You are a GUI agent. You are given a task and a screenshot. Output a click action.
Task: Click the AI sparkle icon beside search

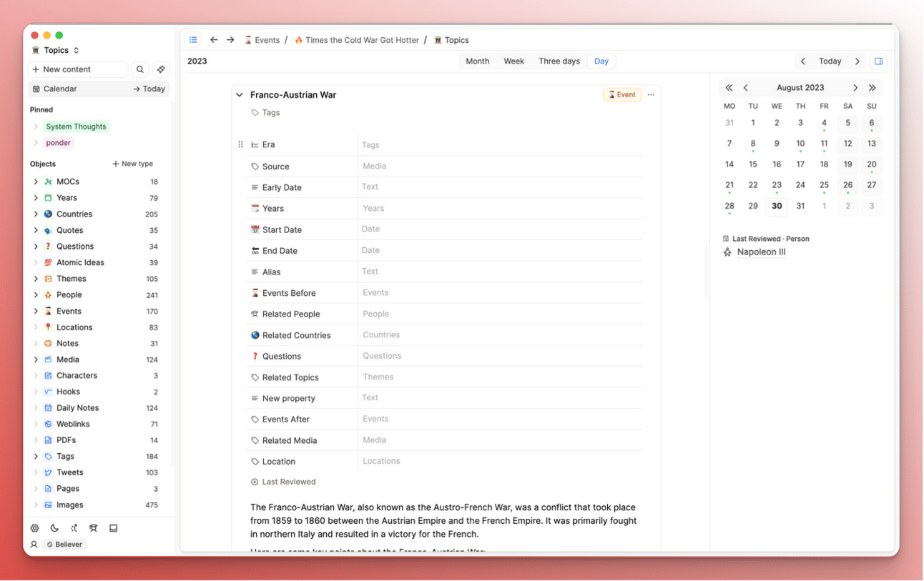[x=161, y=69]
